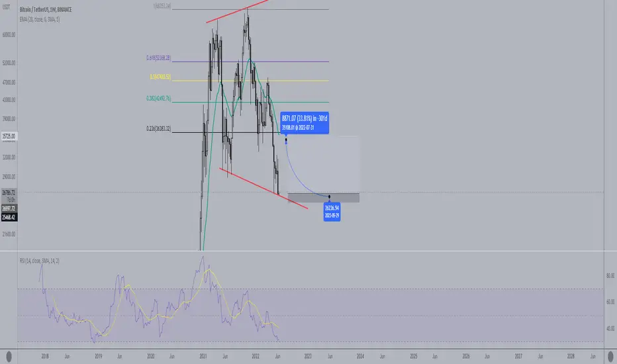The width and height of the screenshot is (617, 364).
Task: Click the 0.236 Fibonacci level label
Action: [159, 128]
